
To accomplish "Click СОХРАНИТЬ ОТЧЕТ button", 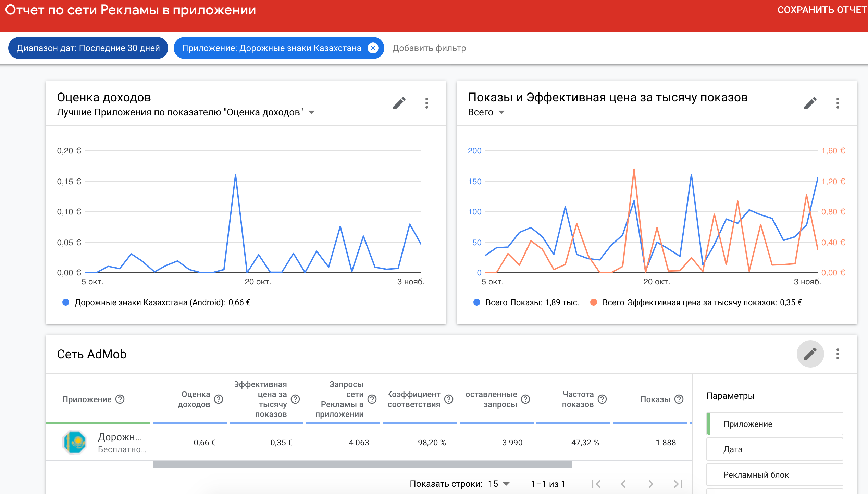I will pos(822,10).
